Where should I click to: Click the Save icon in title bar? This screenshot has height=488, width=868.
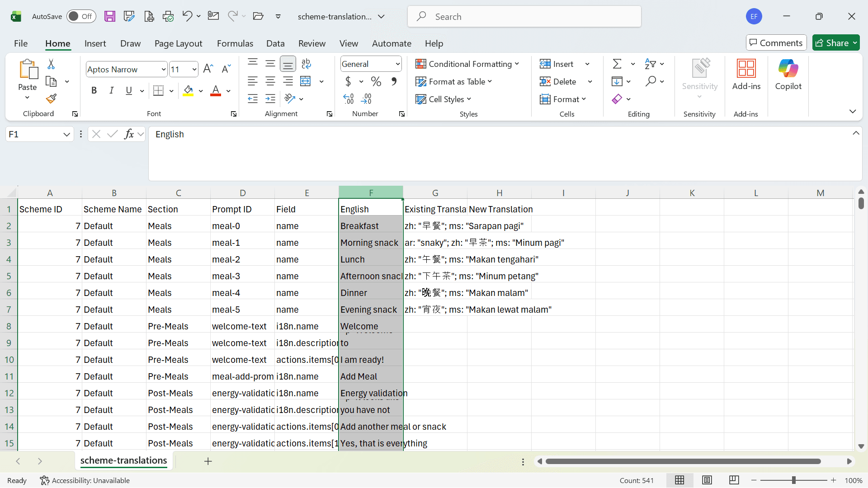(x=110, y=17)
